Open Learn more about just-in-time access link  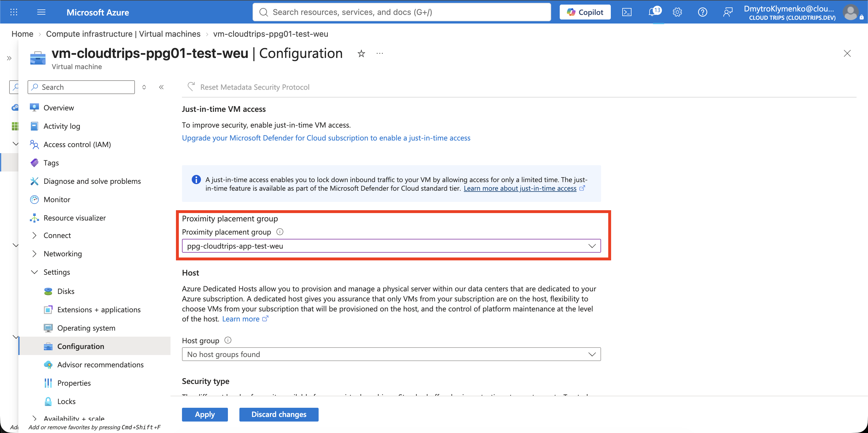point(520,188)
